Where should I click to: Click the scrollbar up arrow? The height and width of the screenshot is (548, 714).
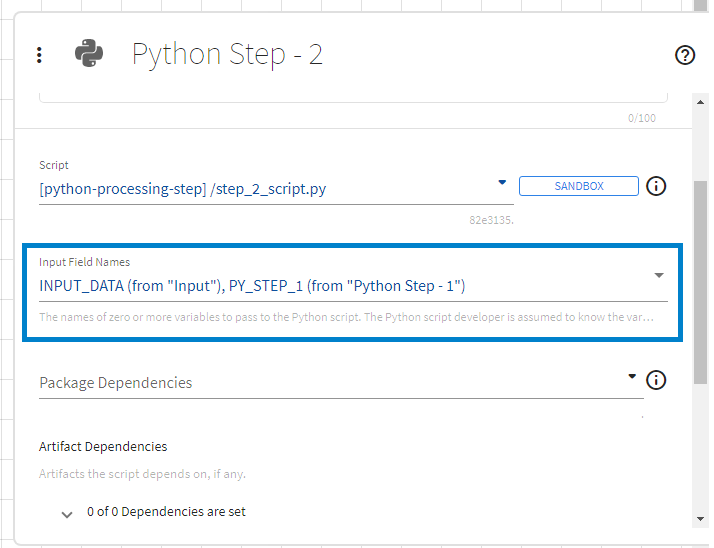(701, 99)
